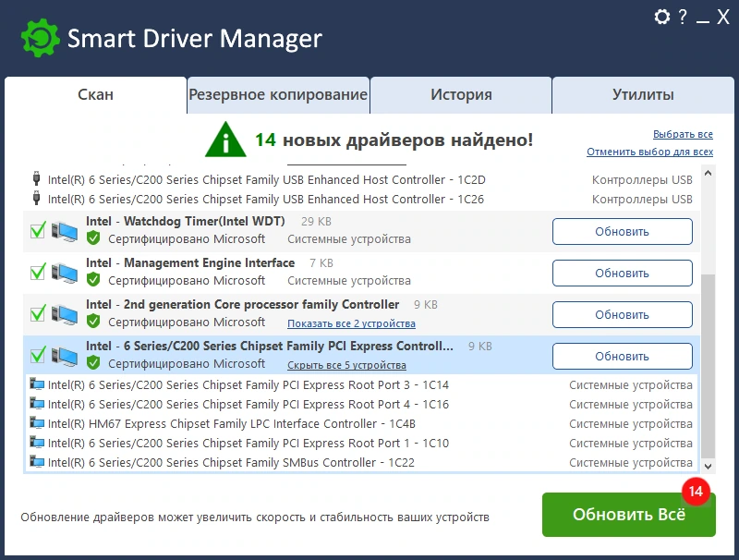Click scrollbar up arrow in driver list
Screen dimensions: 739x560
[708, 173]
